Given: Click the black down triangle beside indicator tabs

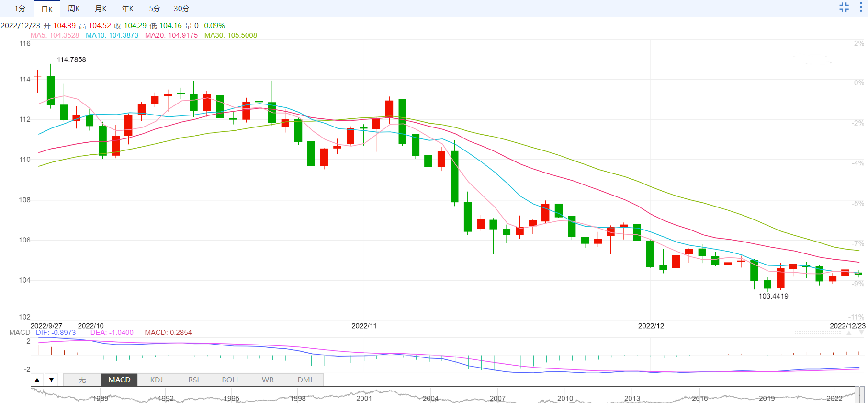Looking at the screenshot, I should pyautogui.click(x=51, y=380).
